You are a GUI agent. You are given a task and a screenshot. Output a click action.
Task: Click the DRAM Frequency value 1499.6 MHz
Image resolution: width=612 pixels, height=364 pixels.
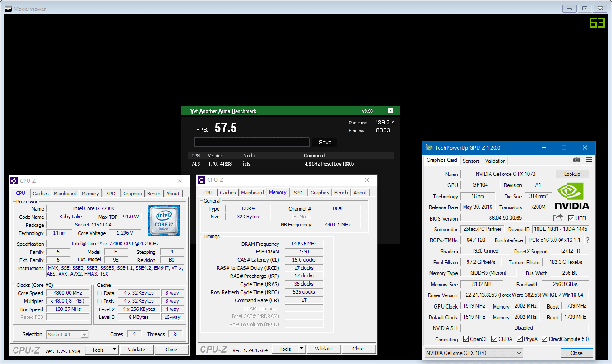[x=304, y=244]
